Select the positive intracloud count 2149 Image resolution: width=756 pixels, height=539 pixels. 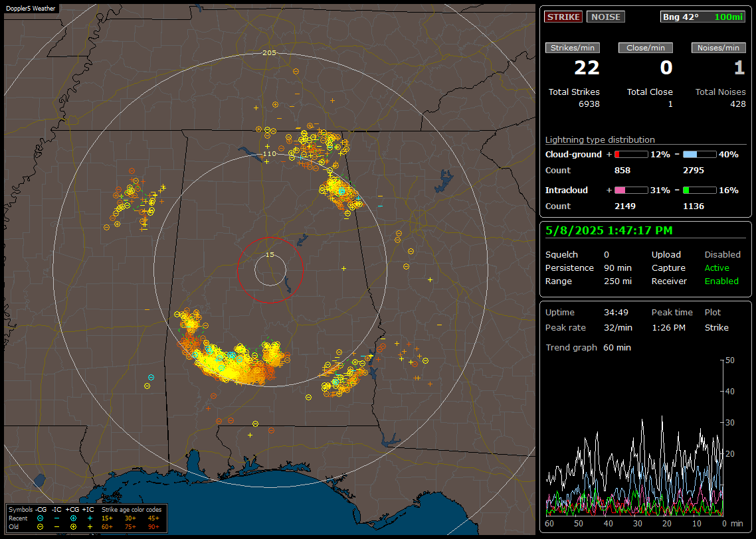pos(625,206)
